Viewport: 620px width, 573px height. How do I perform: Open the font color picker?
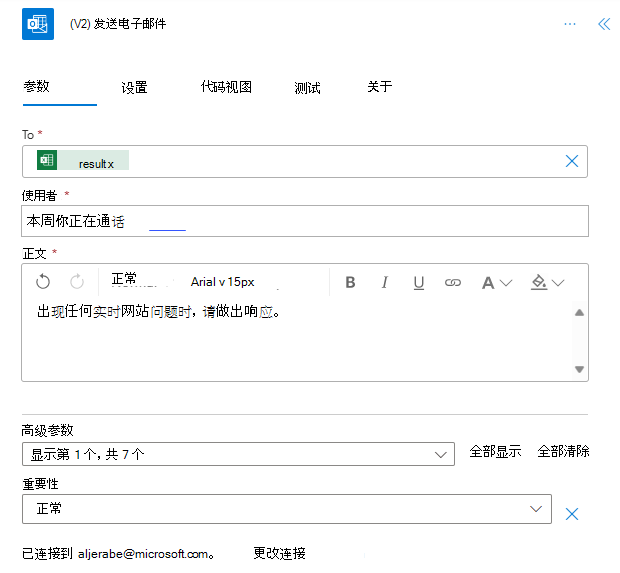(x=495, y=283)
